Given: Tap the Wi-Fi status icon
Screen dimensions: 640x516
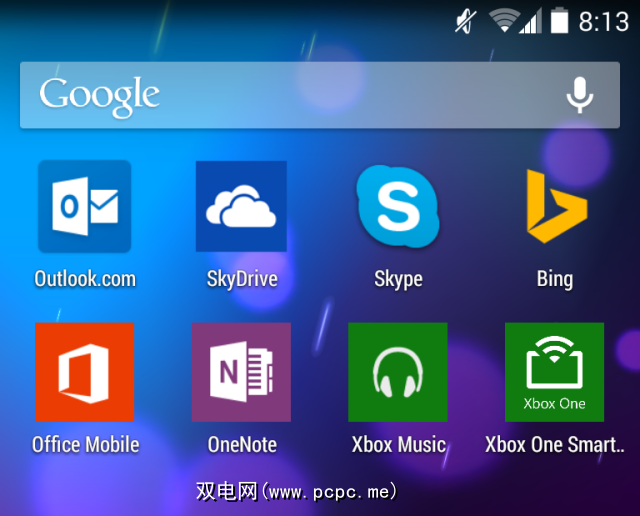Looking at the screenshot, I should click(x=504, y=20).
